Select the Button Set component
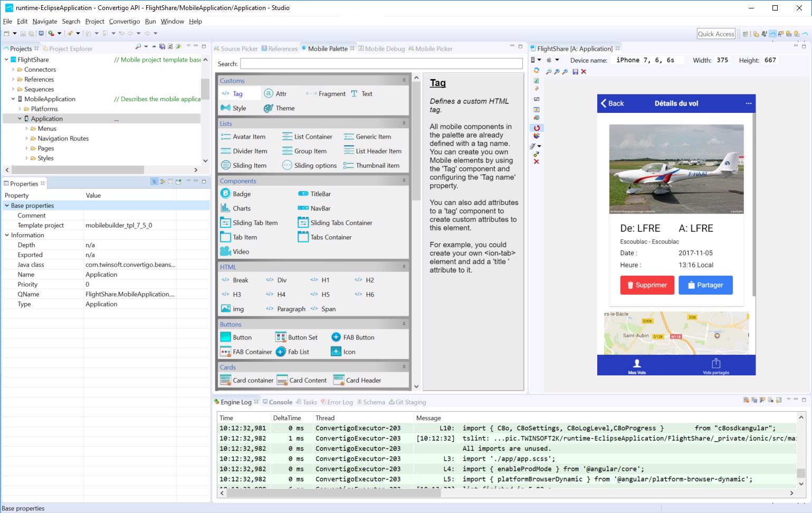 (297, 337)
